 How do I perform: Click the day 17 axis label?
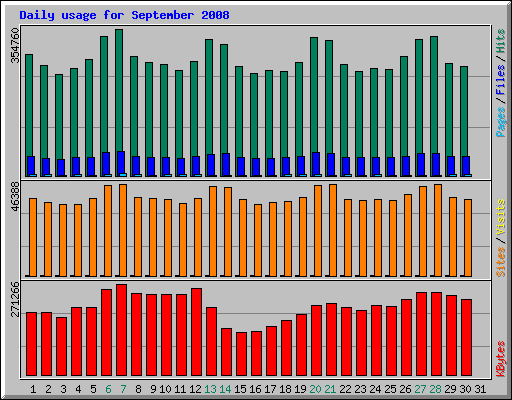[x=270, y=389]
